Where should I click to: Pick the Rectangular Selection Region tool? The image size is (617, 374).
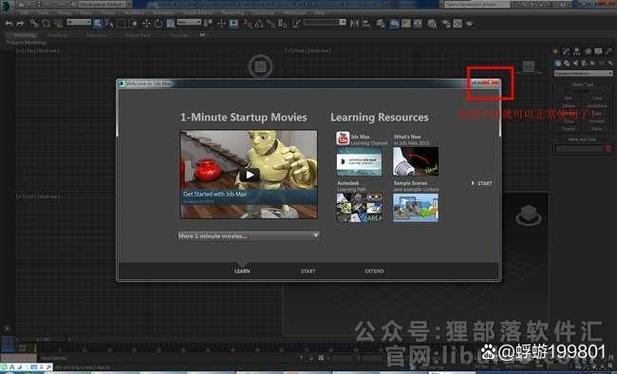pyautogui.click(x=122, y=24)
